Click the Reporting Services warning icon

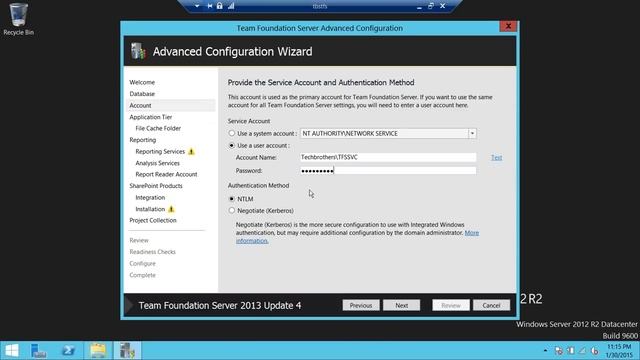[x=191, y=151]
